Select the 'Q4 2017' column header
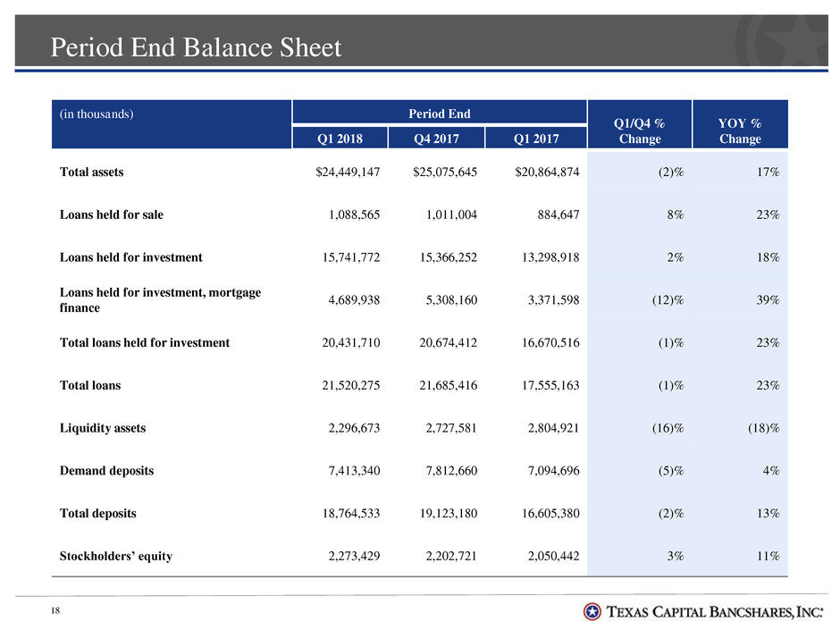The height and width of the screenshot is (630, 840). [436, 139]
